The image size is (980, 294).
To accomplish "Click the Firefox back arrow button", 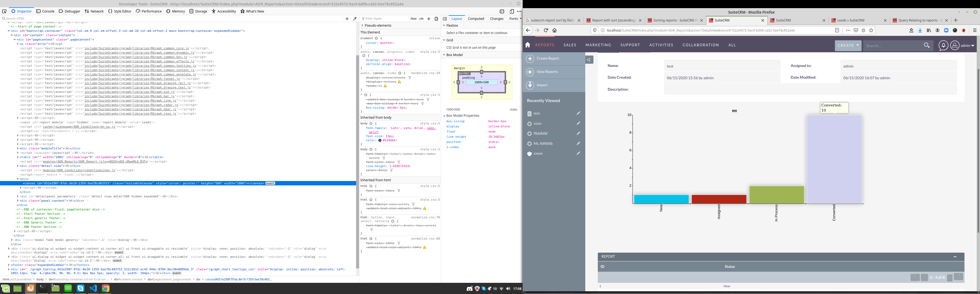I will (x=528, y=30).
